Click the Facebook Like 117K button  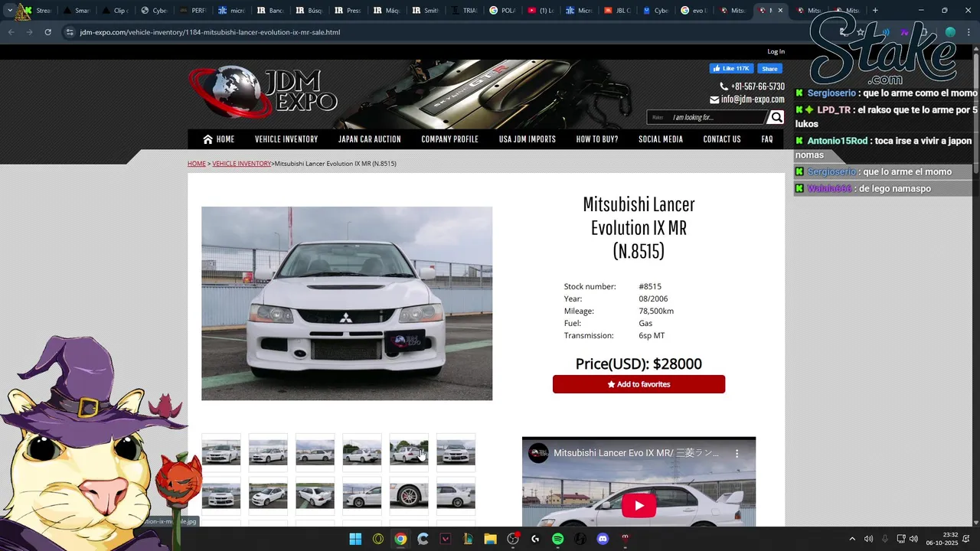[732, 68]
